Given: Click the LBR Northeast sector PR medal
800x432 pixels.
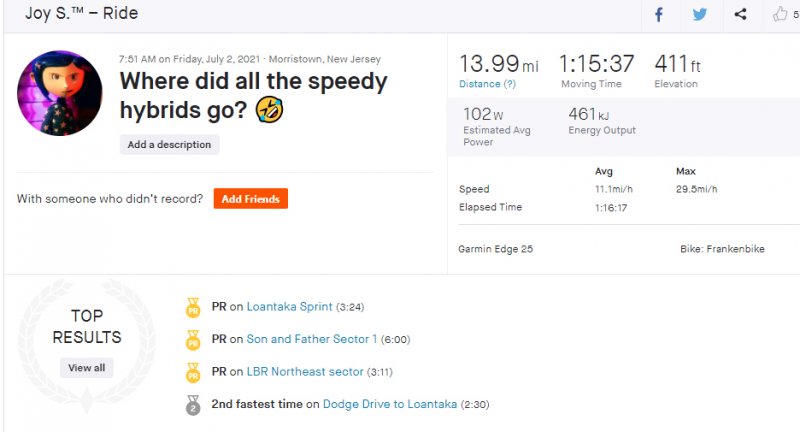Looking at the screenshot, I should pyautogui.click(x=193, y=372).
